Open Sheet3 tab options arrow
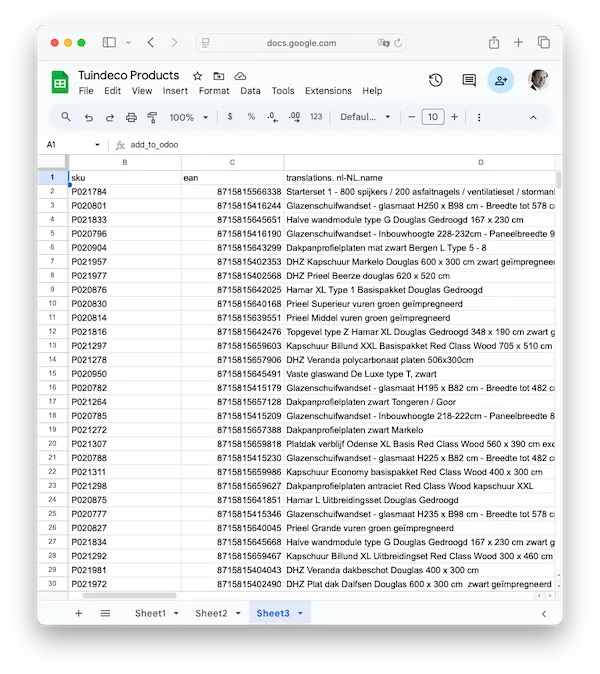 300,613
